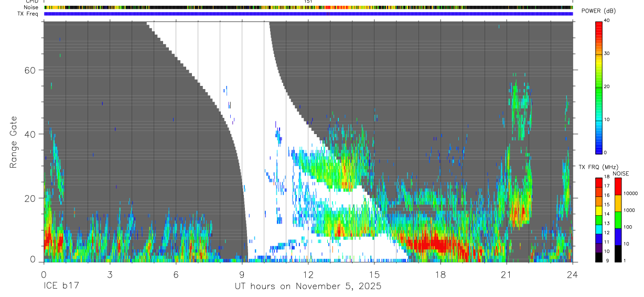This screenshot has height=297, width=644.
Task: Click the 30 dB tick on the power colorbar
Action: pos(607,53)
